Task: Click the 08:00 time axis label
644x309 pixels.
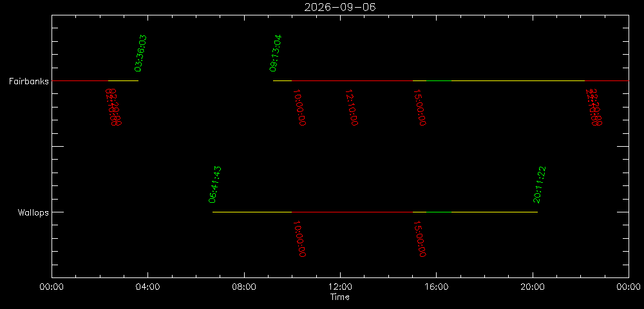Action: 244,287
